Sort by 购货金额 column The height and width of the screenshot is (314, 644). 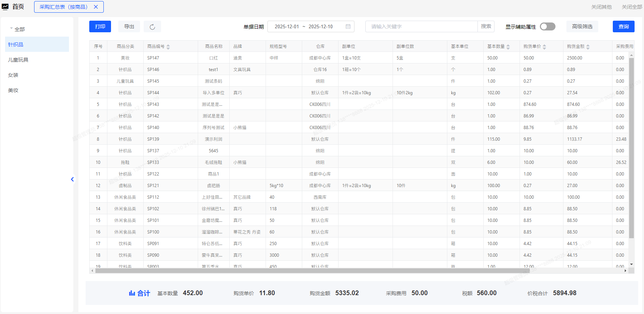pyautogui.click(x=588, y=47)
